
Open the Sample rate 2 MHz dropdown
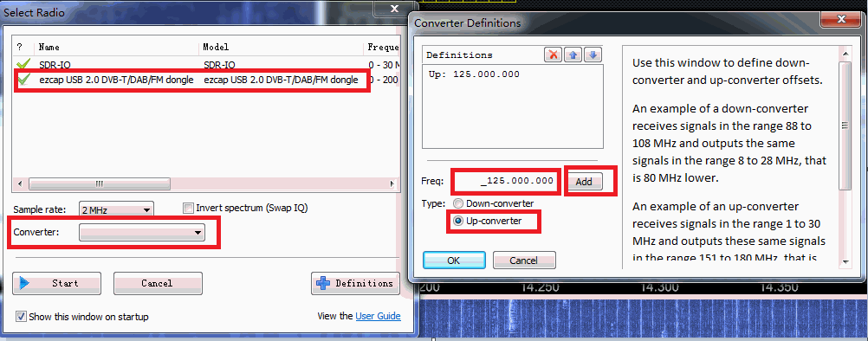coord(116,210)
